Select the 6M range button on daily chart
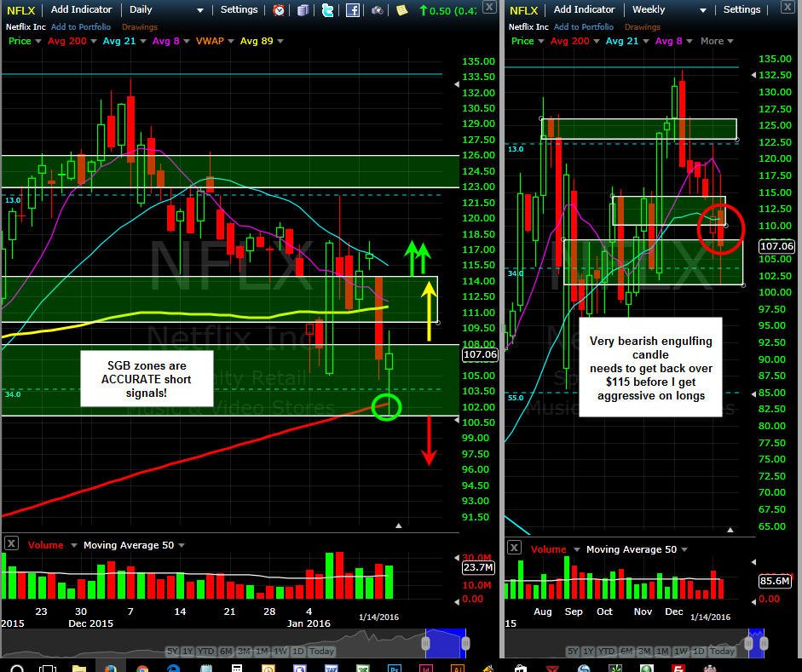This screenshot has height=672, width=802. [226, 651]
